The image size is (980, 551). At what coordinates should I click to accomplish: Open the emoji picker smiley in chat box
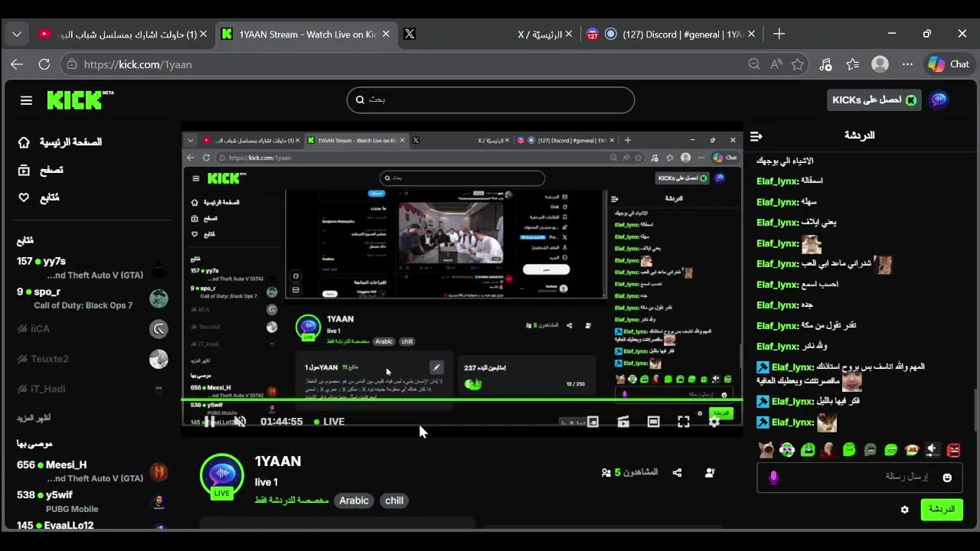[x=947, y=478]
